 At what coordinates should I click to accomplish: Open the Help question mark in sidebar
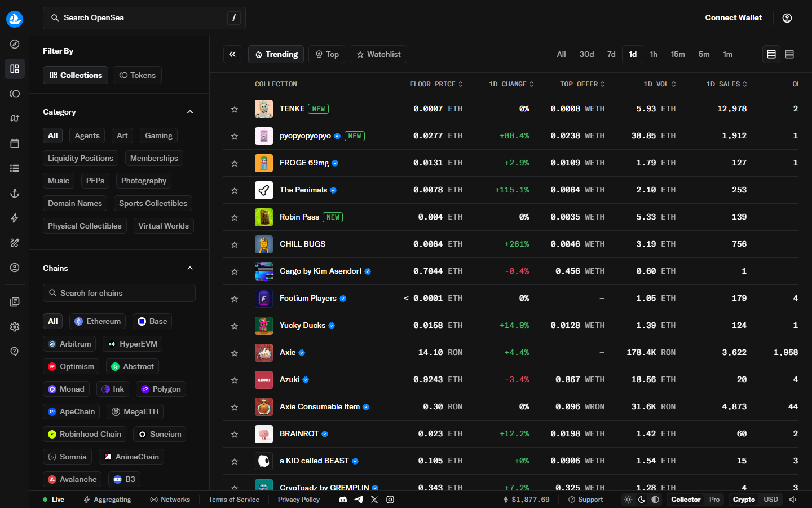[x=15, y=352]
